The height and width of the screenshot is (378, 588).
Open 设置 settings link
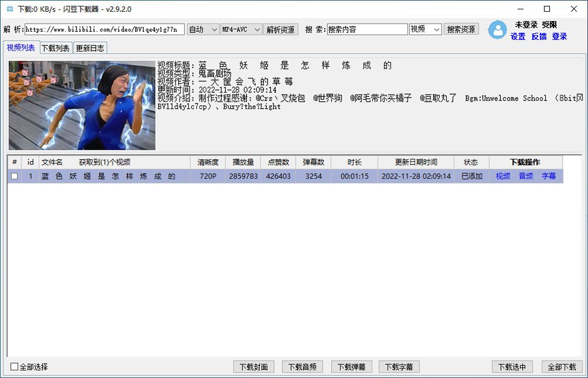click(x=518, y=36)
